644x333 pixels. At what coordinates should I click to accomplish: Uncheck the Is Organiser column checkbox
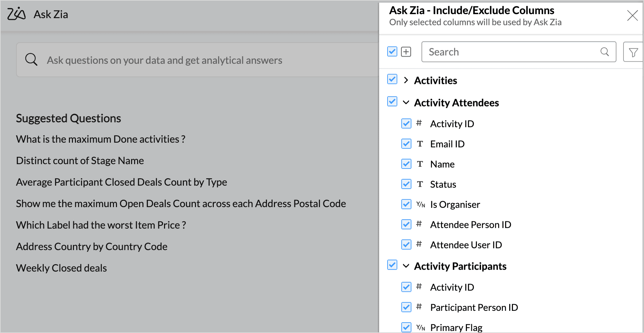coord(406,204)
